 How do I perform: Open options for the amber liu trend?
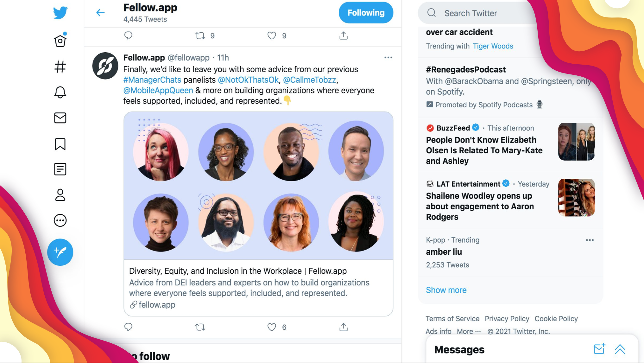[590, 240]
